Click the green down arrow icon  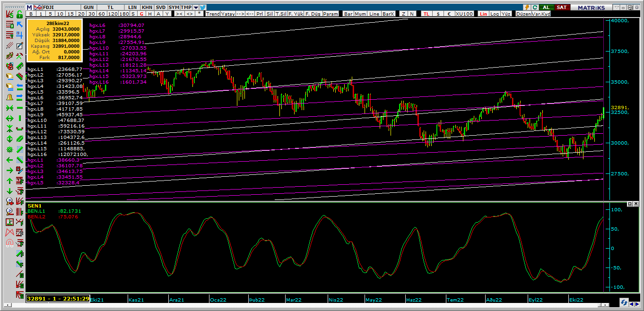[9, 191]
